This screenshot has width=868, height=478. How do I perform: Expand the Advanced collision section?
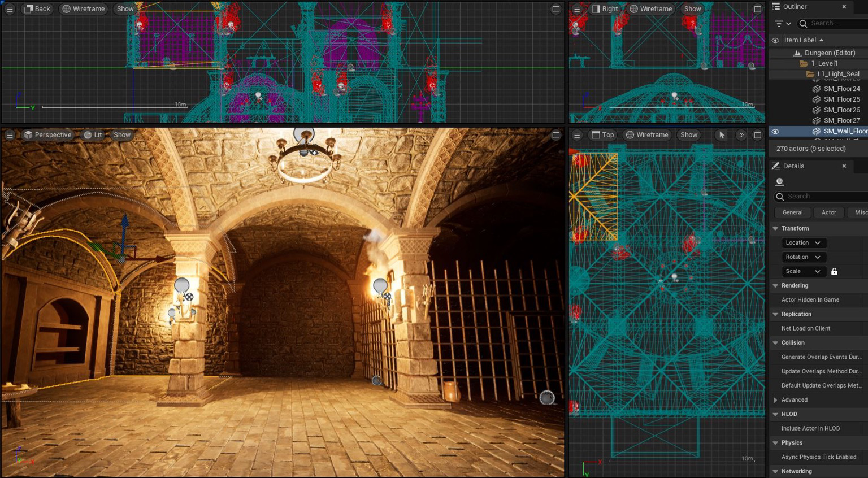[775, 400]
